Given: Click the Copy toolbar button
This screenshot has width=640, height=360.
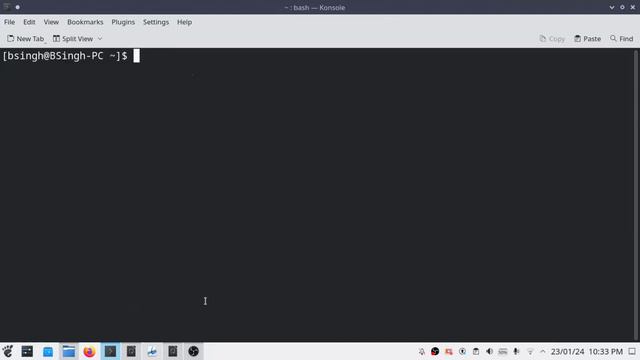Looking at the screenshot, I should 552,39.
